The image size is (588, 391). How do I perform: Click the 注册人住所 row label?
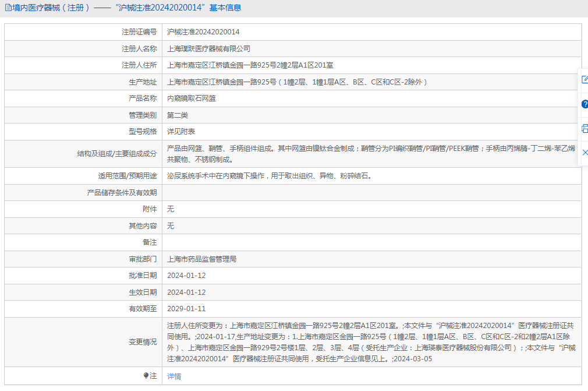(139, 65)
